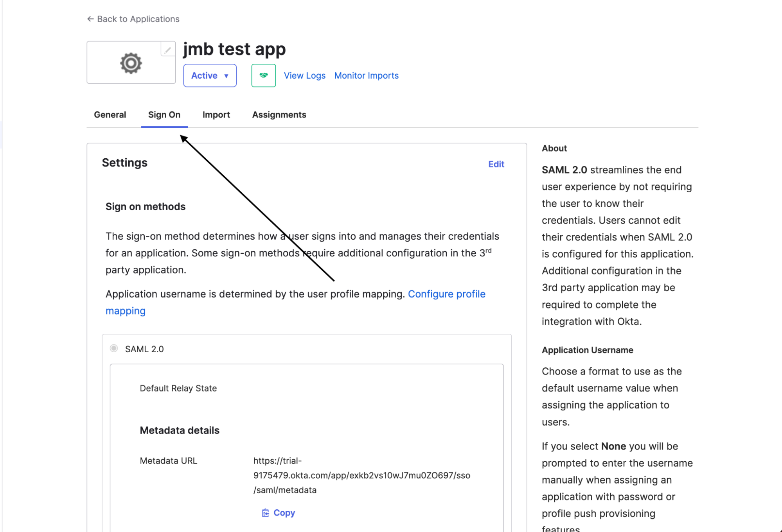782x532 pixels.
Task: Open the Sign On tab
Action: tap(164, 115)
